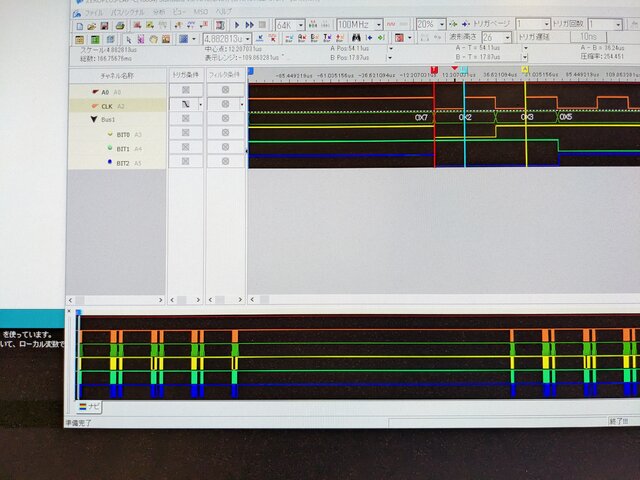Image resolution: width=640 pixels, height=480 pixels.
Task: Open the 100MHz sample rate dropdown
Action: (378, 25)
